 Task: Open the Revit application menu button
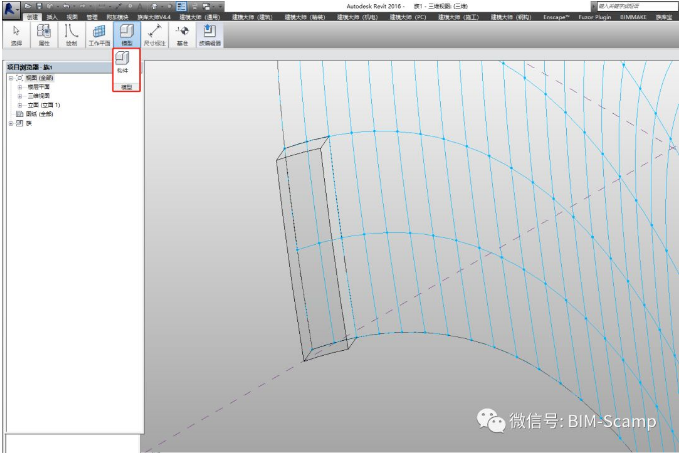coord(11,9)
